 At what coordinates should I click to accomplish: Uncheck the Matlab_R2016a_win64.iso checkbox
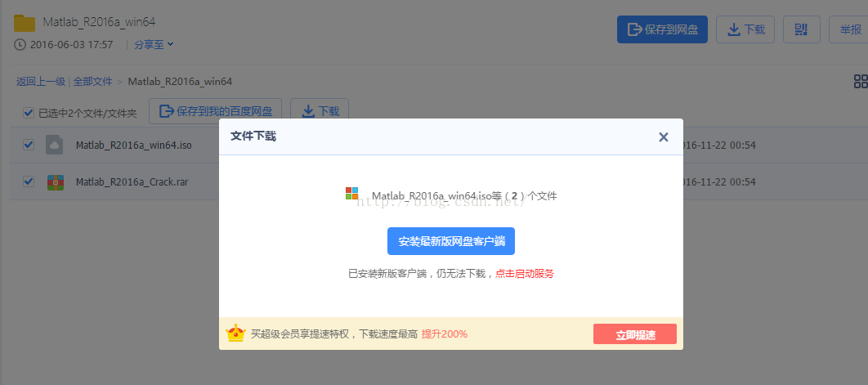29,145
